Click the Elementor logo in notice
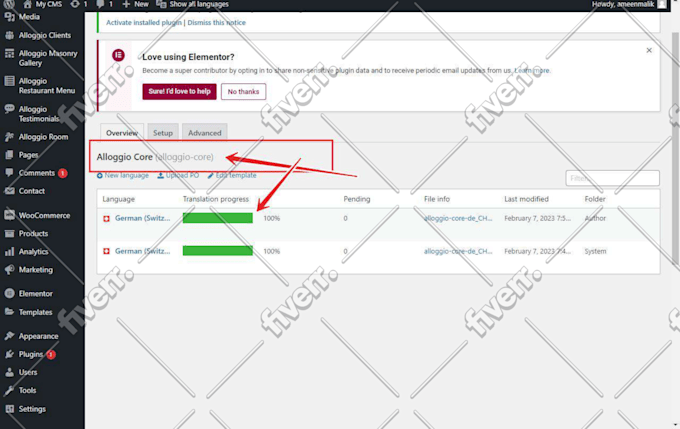The height and width of the screenshot is (429, 680). click(118, 55)
